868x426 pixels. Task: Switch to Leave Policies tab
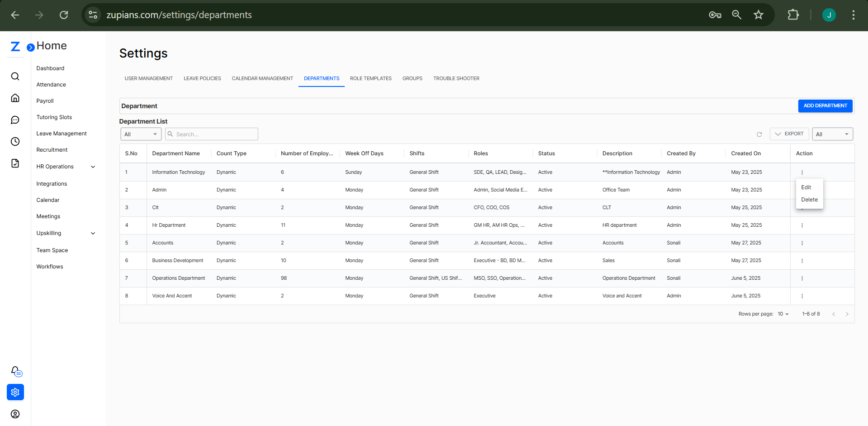click(202, 78)
